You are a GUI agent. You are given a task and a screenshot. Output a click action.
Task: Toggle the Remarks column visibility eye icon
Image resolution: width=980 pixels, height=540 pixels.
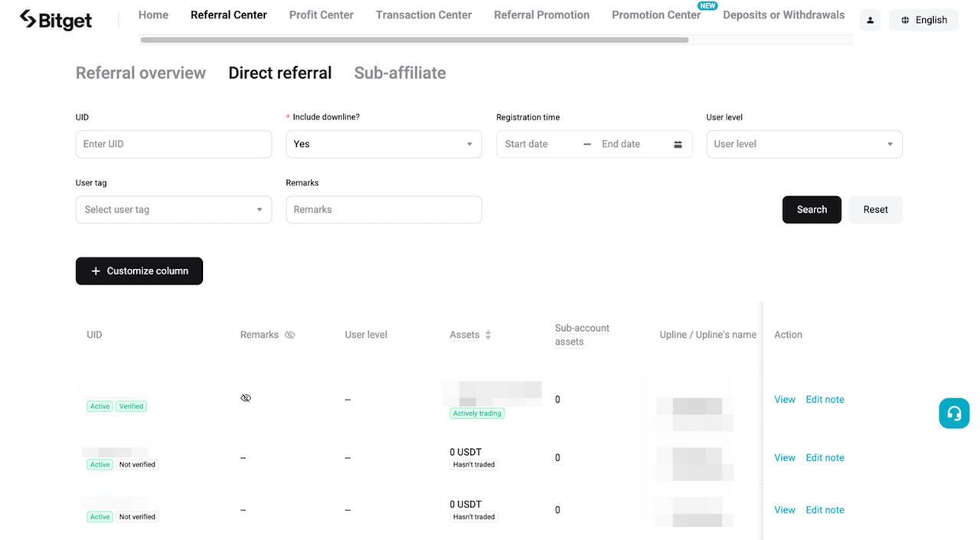coord(289,335)
